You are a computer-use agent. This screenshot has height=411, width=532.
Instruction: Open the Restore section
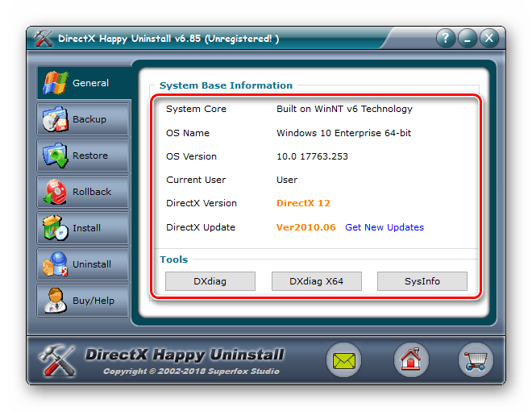coord(82,156)
